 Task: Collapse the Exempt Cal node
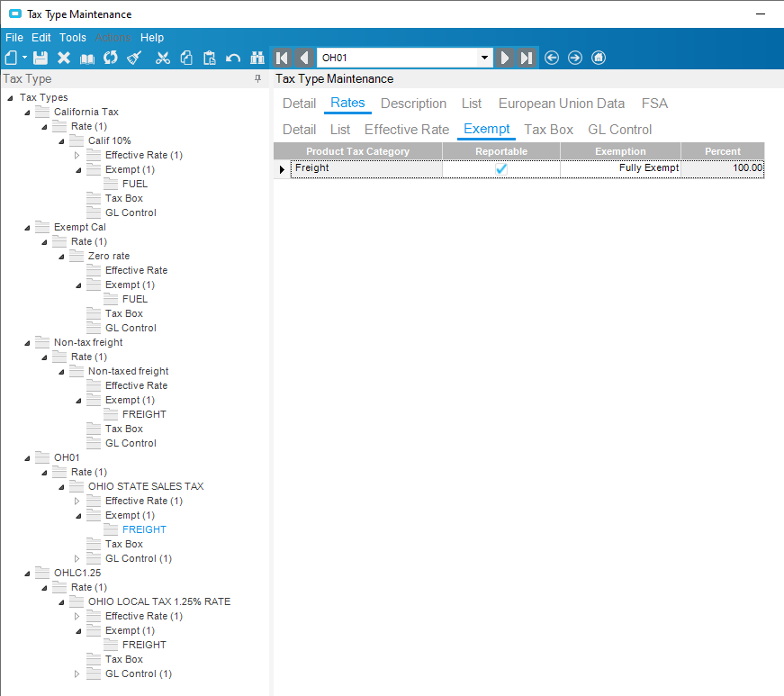click(27, 228)
